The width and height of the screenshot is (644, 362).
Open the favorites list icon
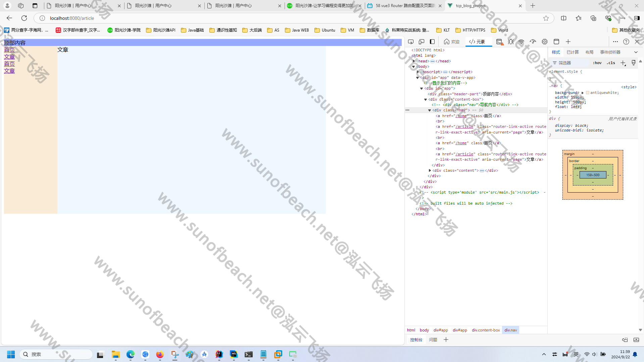coord(579,18)
